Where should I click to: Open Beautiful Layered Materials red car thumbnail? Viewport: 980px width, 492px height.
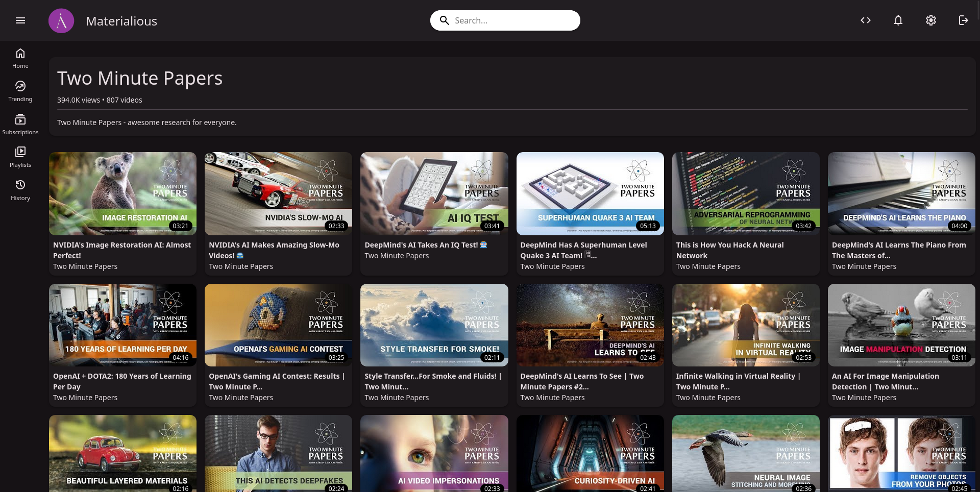[x=122, y=454]
